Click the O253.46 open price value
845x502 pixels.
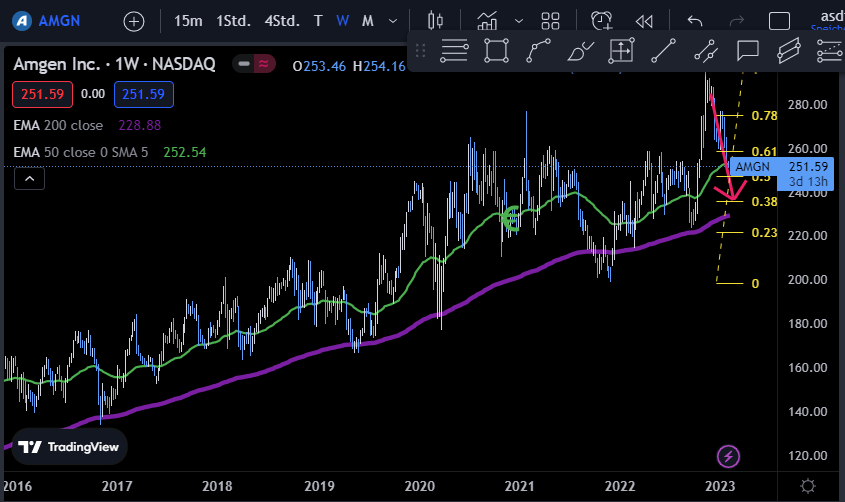click(x=319, y=66)
